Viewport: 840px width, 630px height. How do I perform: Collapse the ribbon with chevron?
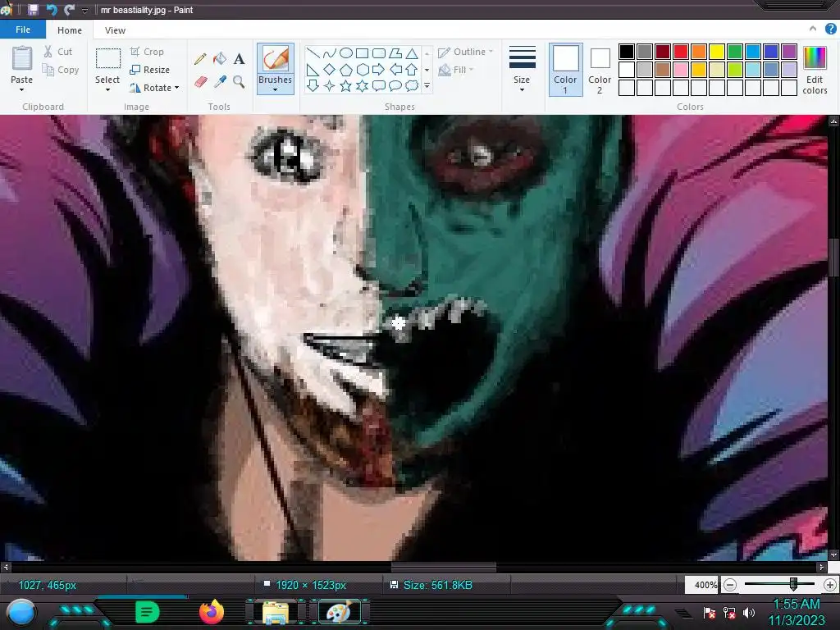coord(813,29)
